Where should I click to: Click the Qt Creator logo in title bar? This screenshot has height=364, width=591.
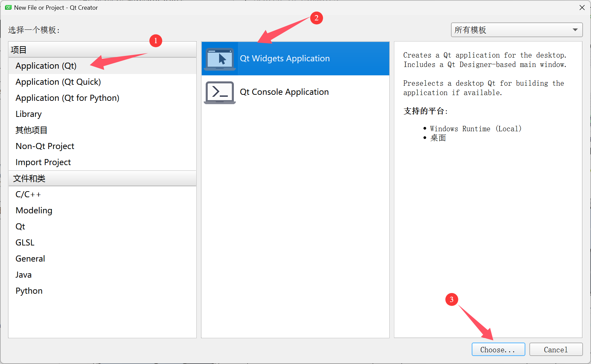(8, 7)
